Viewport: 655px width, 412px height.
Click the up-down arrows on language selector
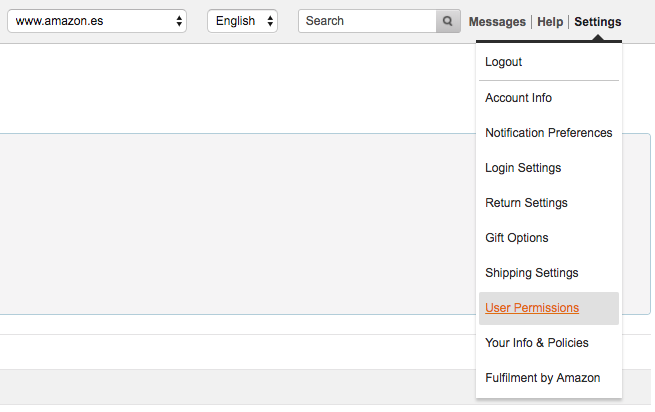click(270, 21)
